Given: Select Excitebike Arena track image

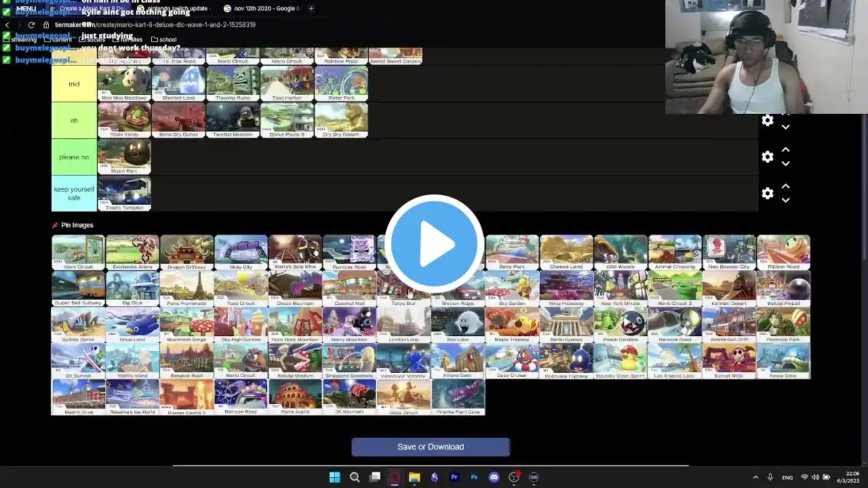Looking at the screenshot, I should 132,252.
